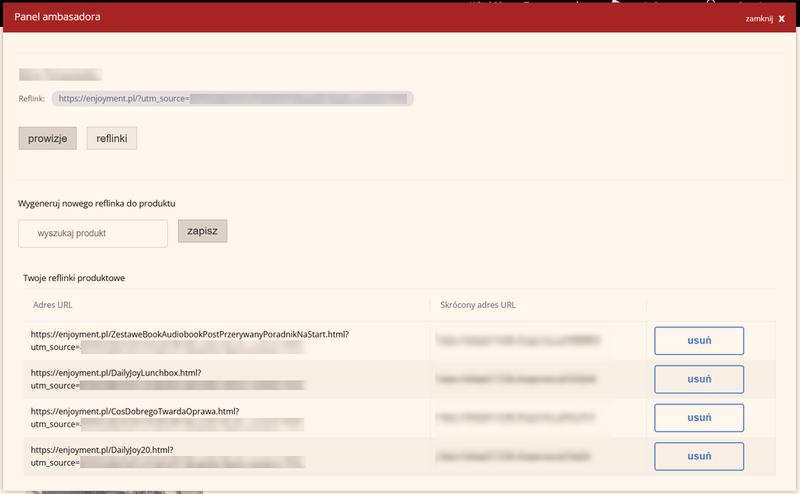
Task: Click the 'Panel ambasadora' title
Action: tap(57, 17)
